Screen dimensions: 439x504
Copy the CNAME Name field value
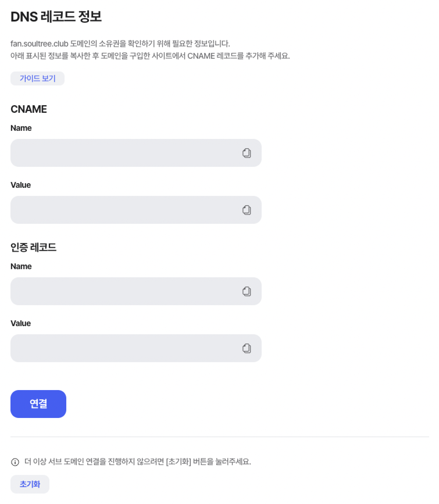pos(247,153)
